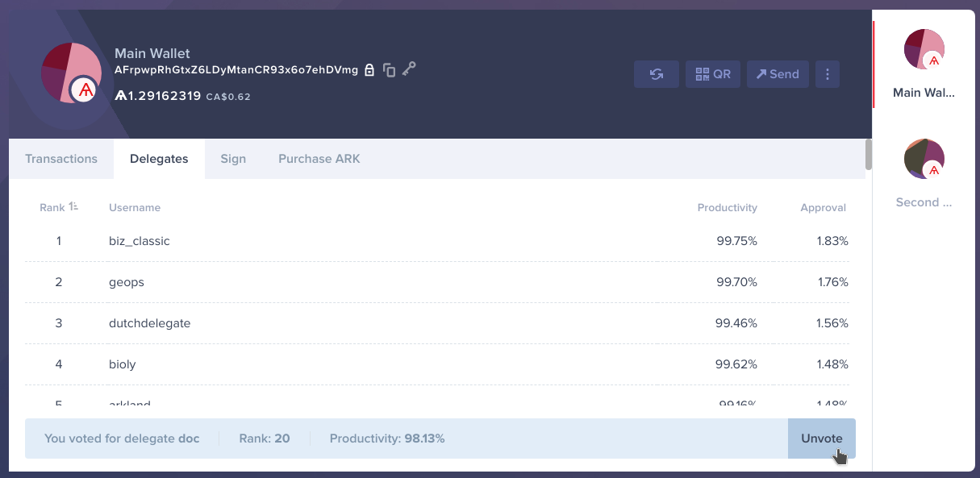Unvote delegate doc with Unvote button
Image resolution: width=980 pixels, height=478 pixels.
tap(821, 439)
